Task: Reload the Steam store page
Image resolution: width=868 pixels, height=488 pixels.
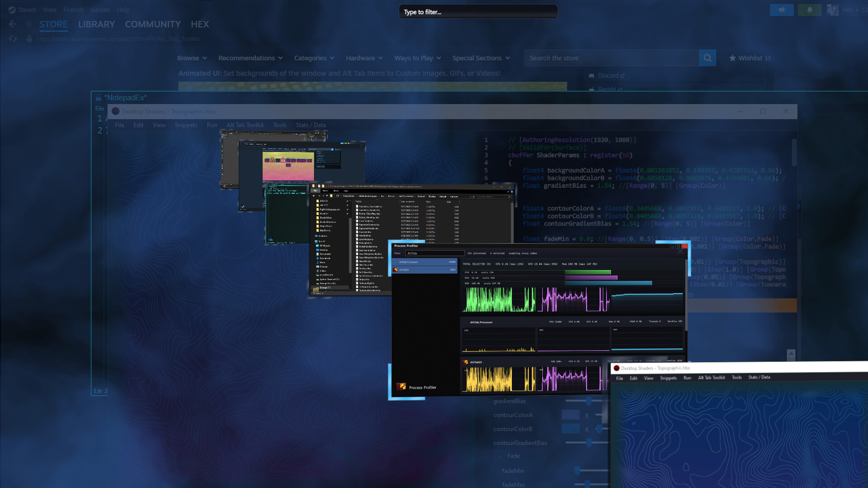Action: [13, 39]
